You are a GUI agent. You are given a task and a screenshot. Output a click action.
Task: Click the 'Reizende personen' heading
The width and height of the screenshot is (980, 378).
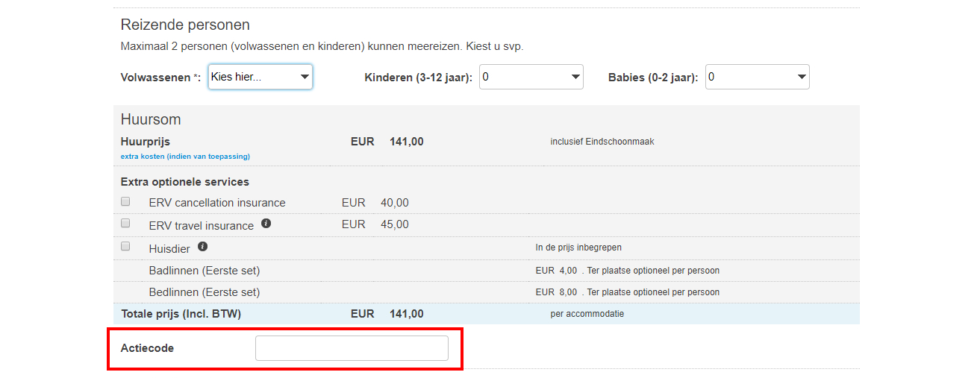[185, 25]
